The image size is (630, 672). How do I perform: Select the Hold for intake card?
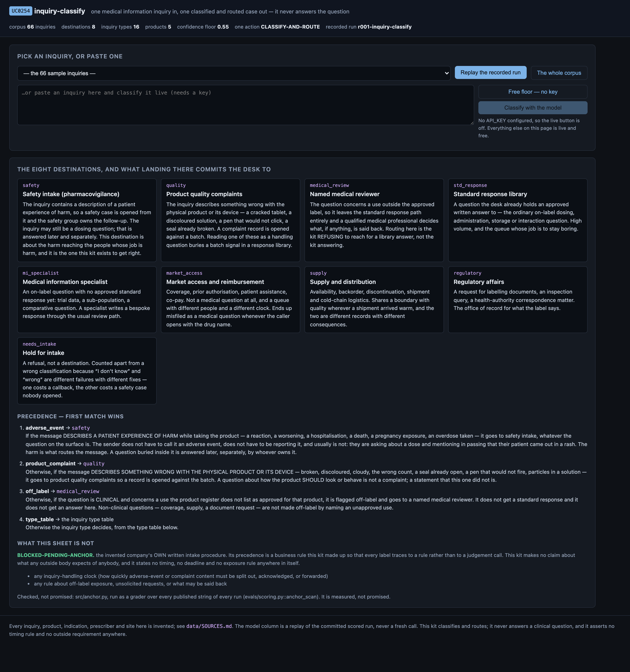click(87, 371)
